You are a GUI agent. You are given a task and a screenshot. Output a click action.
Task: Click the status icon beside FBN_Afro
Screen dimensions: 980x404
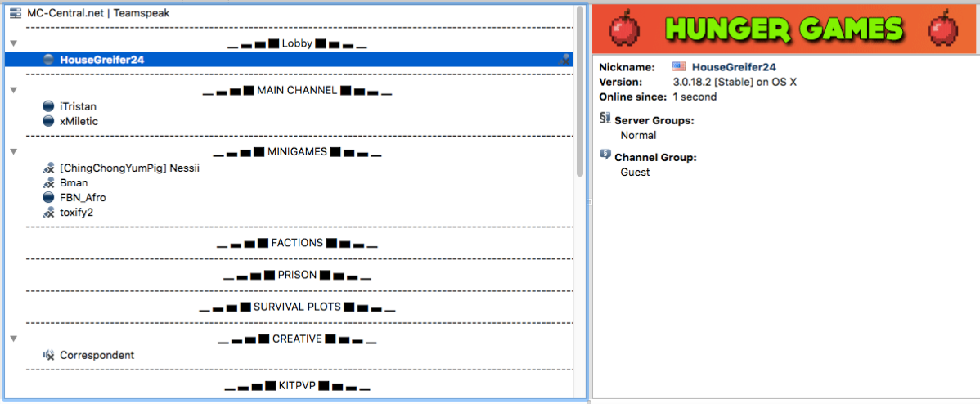point(47,198)
